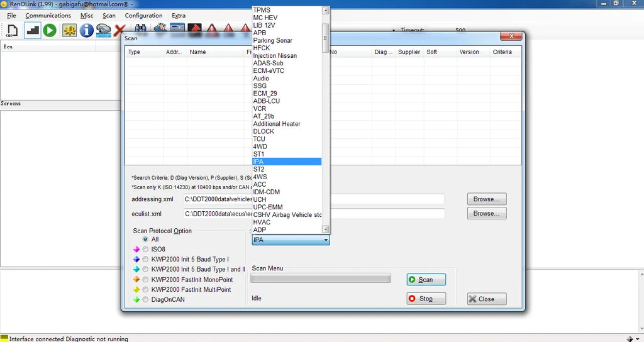Click the car vehicle icon in toolbar

point(104,30)
